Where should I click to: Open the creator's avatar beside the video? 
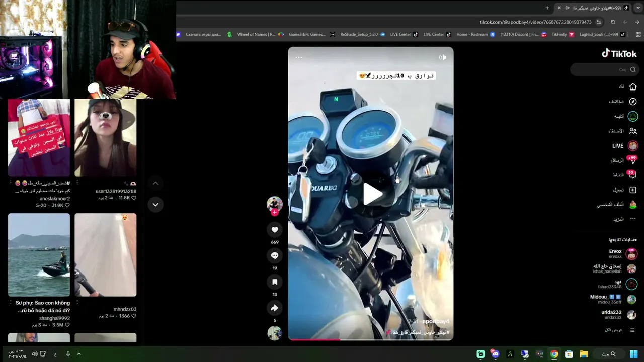(x=275, y=203)
